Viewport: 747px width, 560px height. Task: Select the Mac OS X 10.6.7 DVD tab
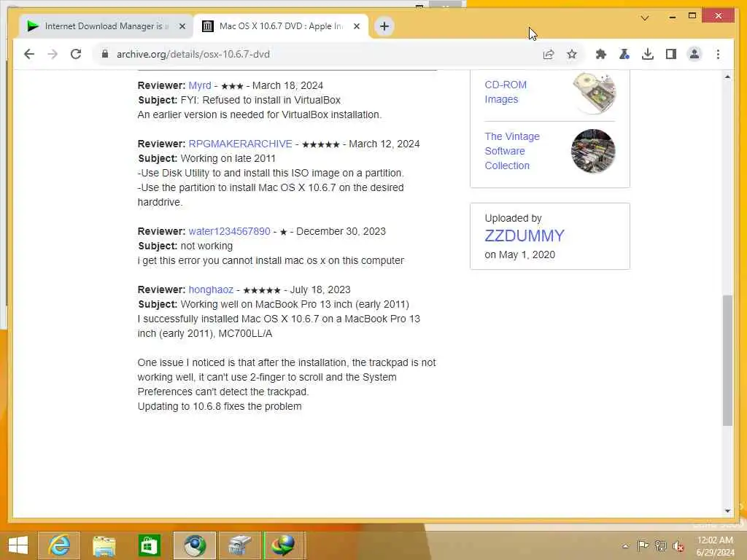[281, 26]
